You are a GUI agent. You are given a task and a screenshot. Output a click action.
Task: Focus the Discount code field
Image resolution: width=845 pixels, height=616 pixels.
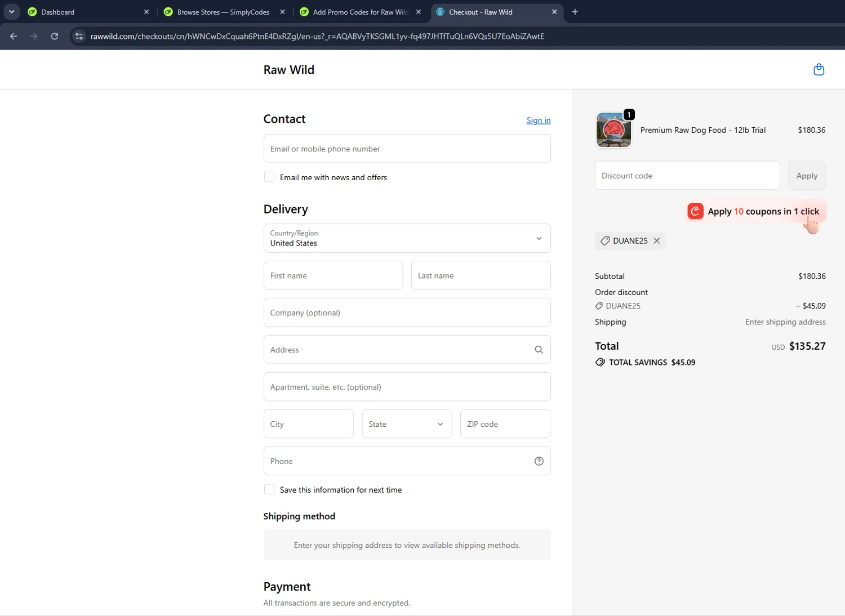(687, 176)
